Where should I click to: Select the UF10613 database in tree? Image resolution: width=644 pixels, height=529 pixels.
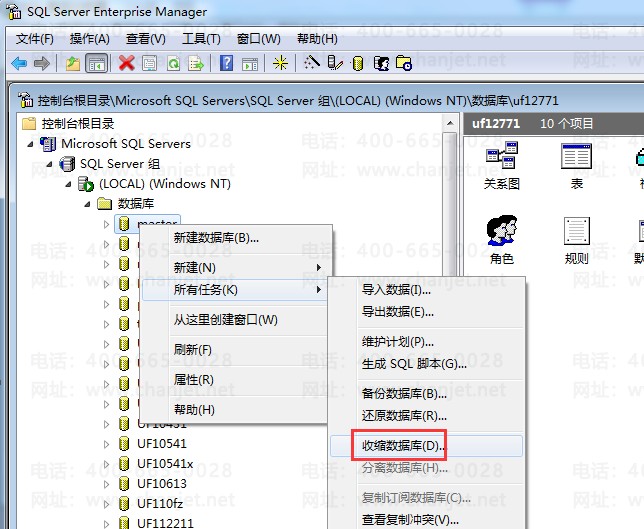click(162, 483)
